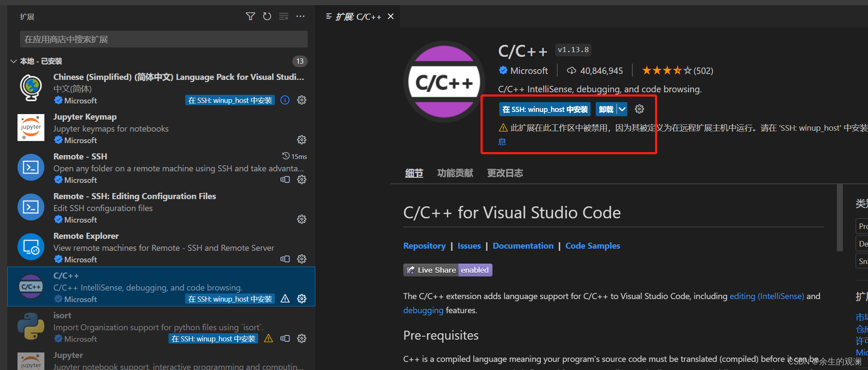Focus the extension marketplace search field
The image size is (868, 370).
pos(163,39)
